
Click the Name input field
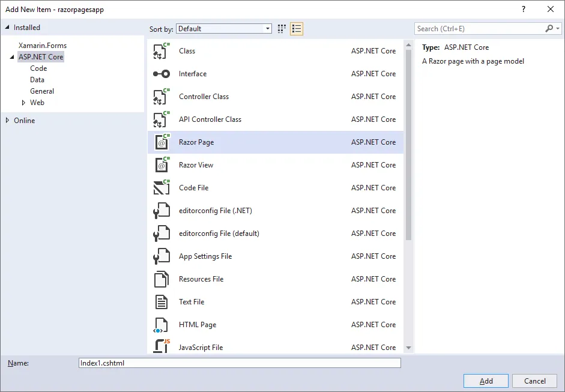click(x=240, y=363)
